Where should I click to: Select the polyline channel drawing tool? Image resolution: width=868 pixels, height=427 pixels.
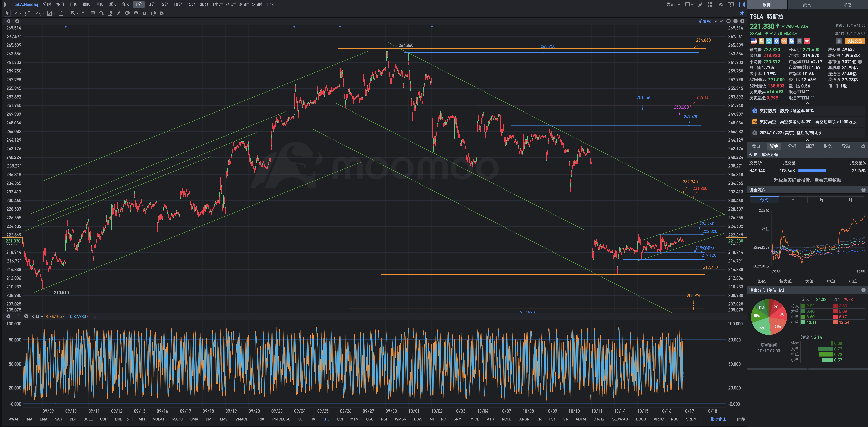(x=27, y=13)
